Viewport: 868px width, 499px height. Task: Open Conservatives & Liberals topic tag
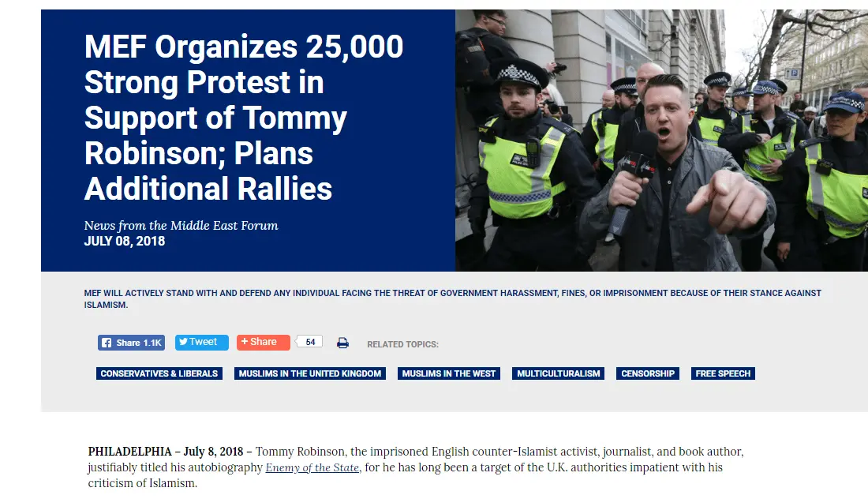click(x=159, y=373)
